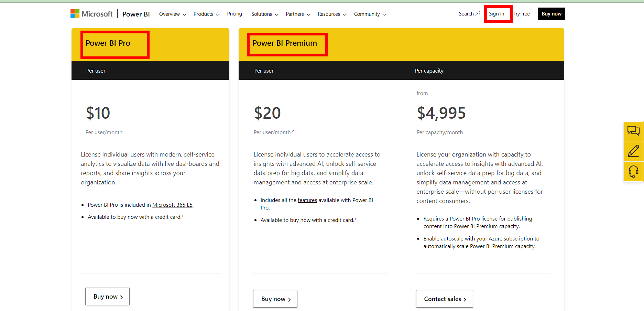
Task: Click Per user/month text below $10
Action: (104, 132)
